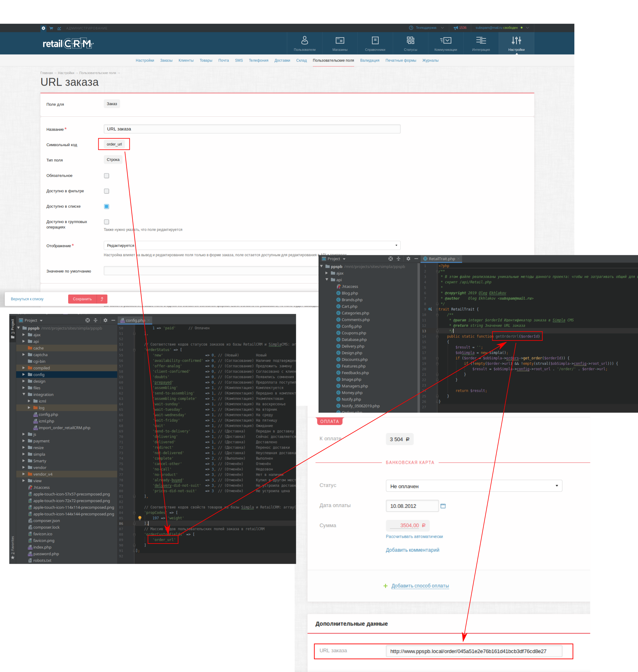Click the gear icon in the admin bar

pos(43,28)
